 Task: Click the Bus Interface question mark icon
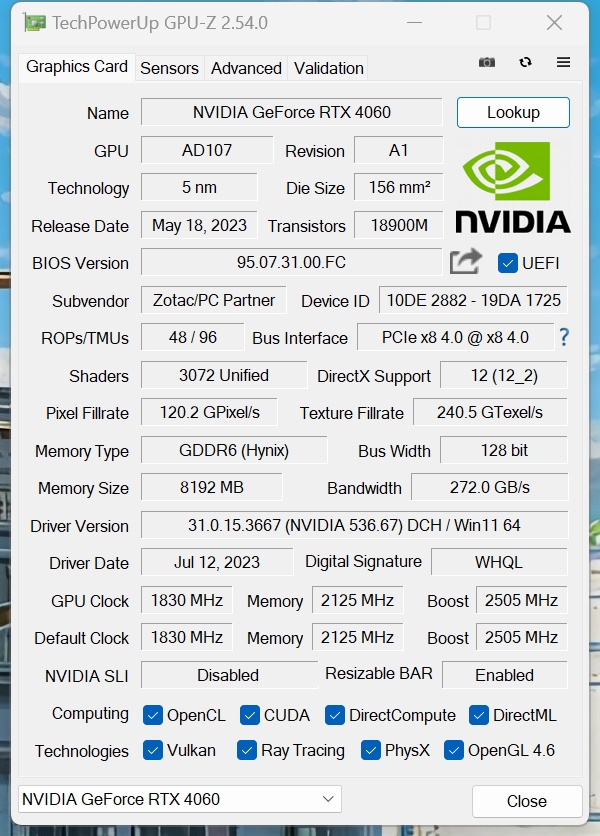564,337
